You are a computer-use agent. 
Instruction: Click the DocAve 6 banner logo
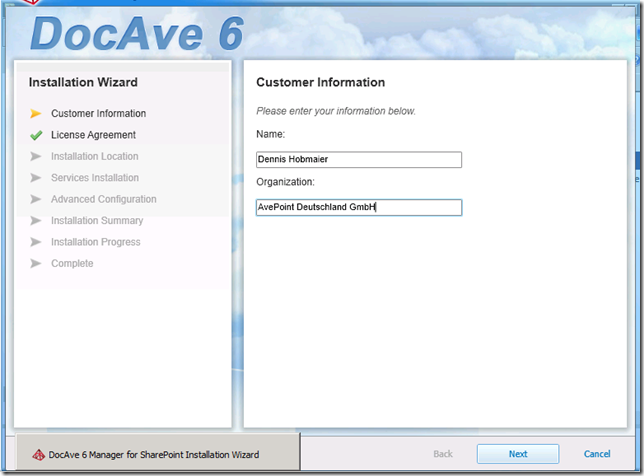[x=137, y=34]
